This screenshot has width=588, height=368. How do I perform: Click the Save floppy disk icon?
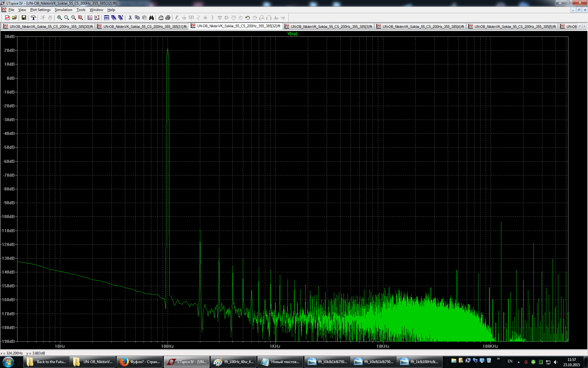(24, 18)
